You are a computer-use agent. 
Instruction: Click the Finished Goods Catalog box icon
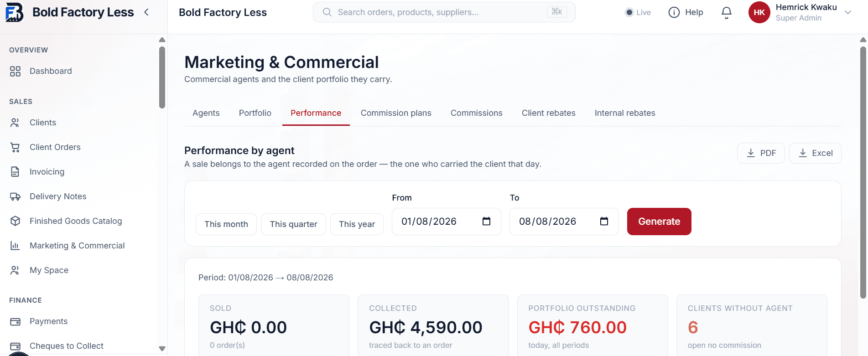coord(15,221)
